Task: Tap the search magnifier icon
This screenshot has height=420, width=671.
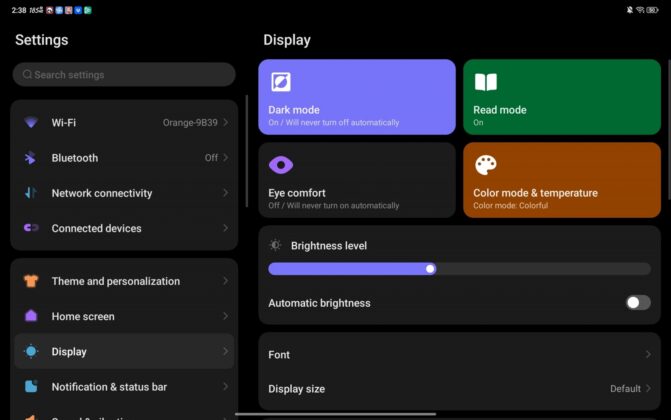Action: (27, 74)
